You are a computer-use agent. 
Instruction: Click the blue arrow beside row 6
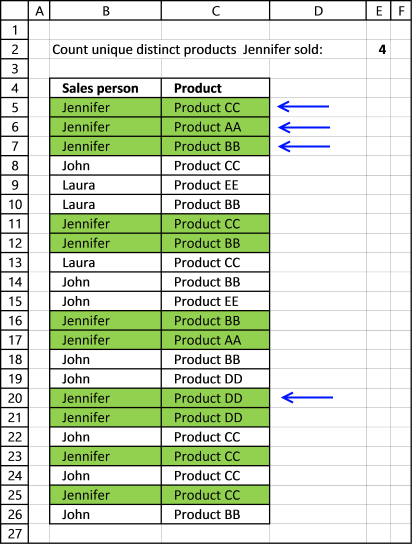304,127
